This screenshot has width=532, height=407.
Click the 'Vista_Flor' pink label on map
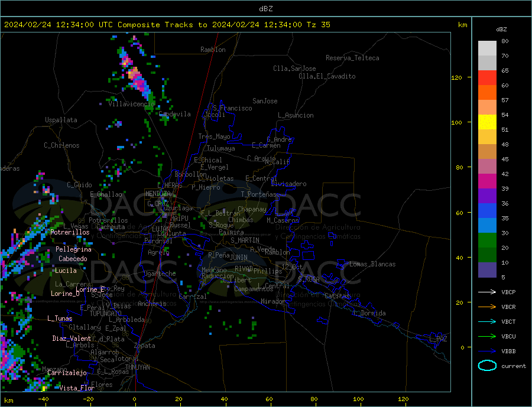(77, 388)
